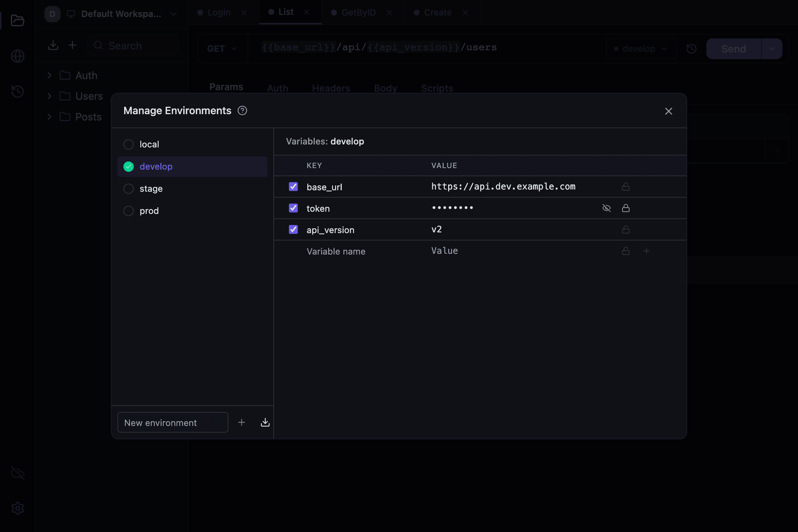
Task: Open request history icon near Send
Action: [x=691, y=49]
